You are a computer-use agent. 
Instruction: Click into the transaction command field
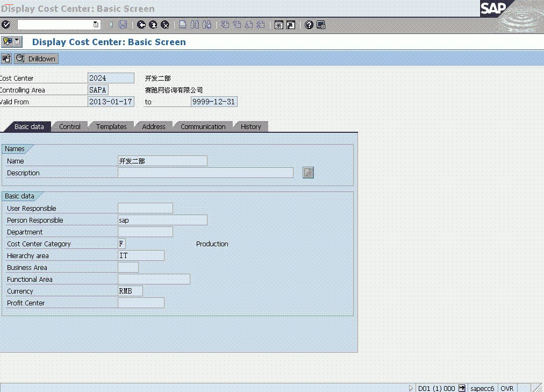point(55,24)
